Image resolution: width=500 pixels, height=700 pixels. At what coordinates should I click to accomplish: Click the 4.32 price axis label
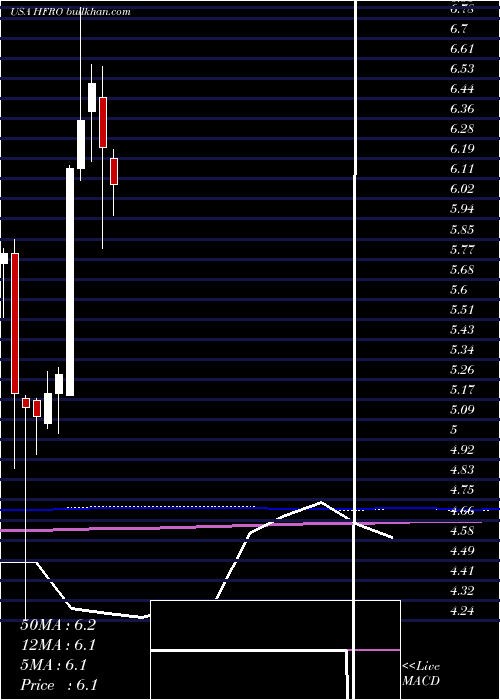click(x=462, y=590)
